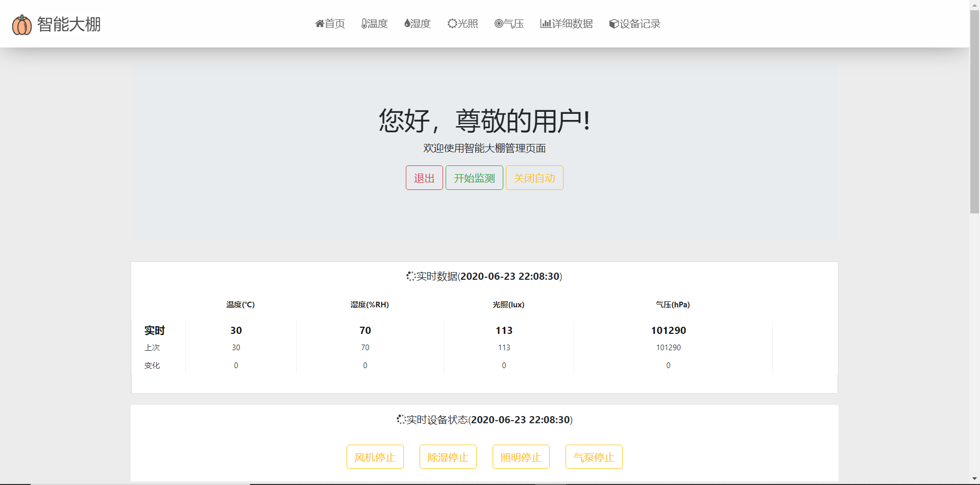Click the spinner icon beside 实时数据
This screenshot has width=980, height=485.
pos(411,276)
